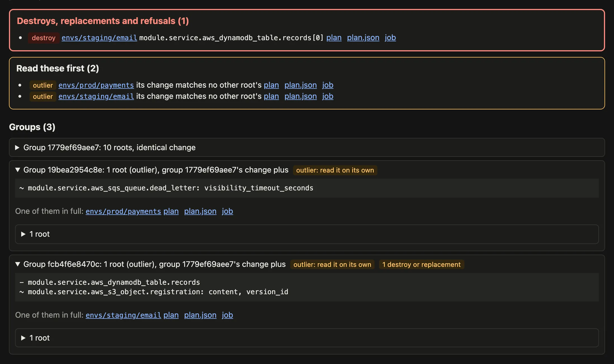Open plan link in Group fcb4f6e8470c

click(x=171, y=315)
